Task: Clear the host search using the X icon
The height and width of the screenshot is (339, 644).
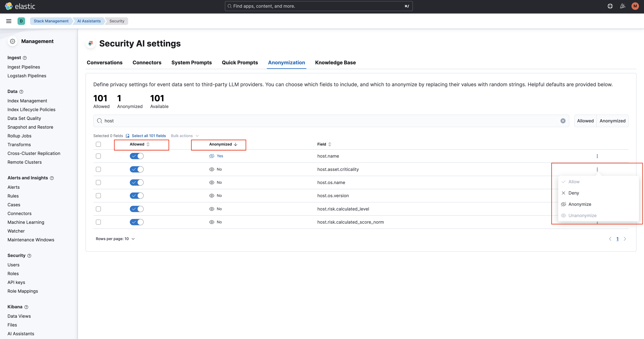Action: coord(563,121)
